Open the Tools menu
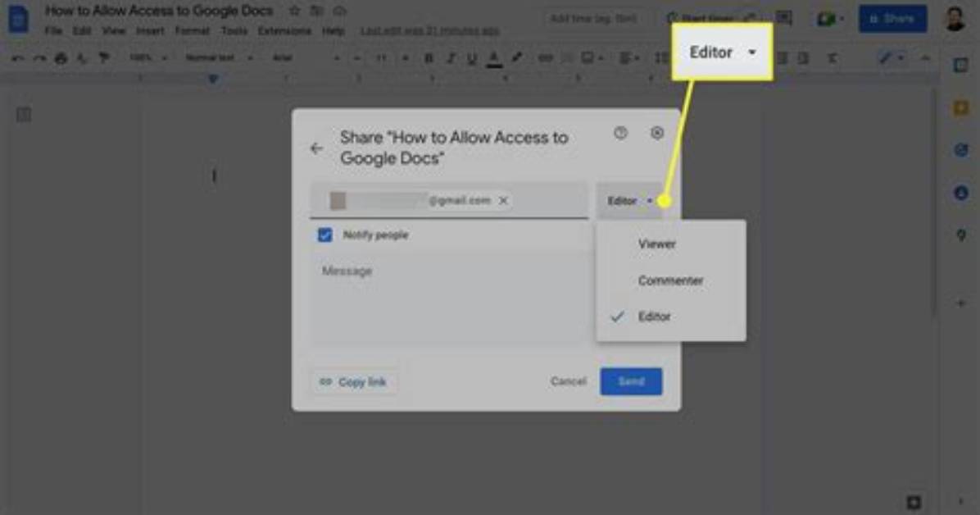The image size is (980, 515). 234,30
